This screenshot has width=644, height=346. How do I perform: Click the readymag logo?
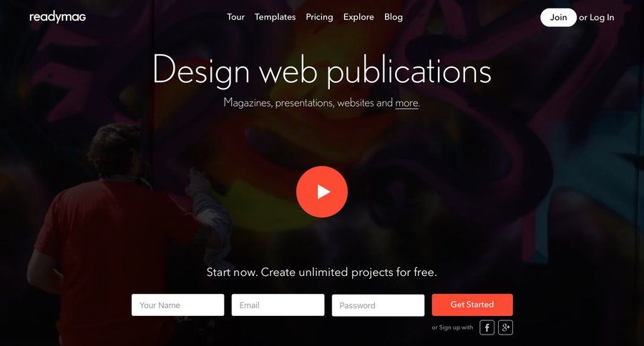pos(57,17)
